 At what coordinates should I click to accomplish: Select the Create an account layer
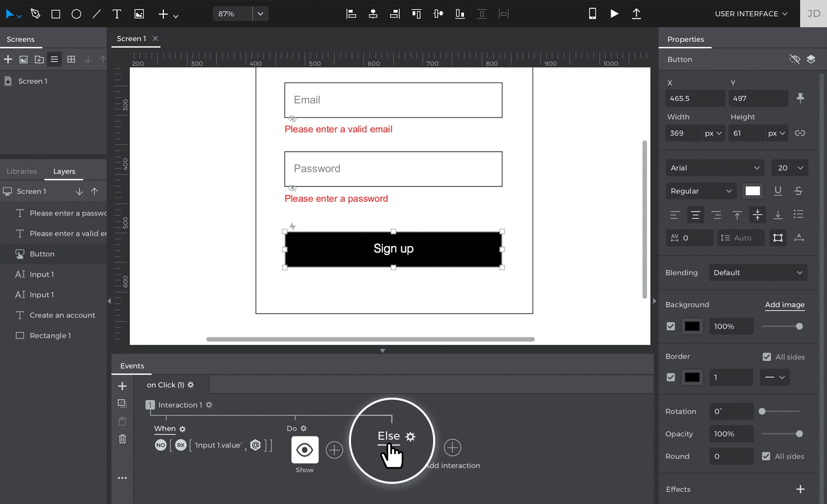(53, 315)
